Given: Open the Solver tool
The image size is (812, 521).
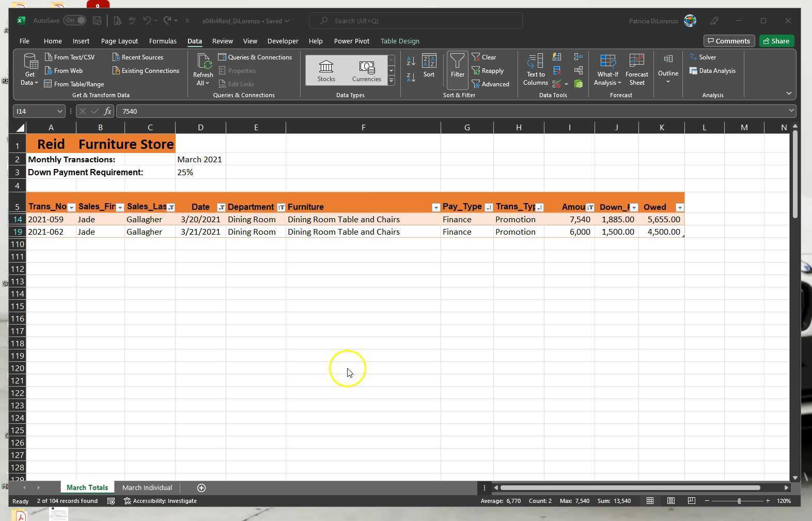Looking at the screenshot, I should click(x=702, y=57).
